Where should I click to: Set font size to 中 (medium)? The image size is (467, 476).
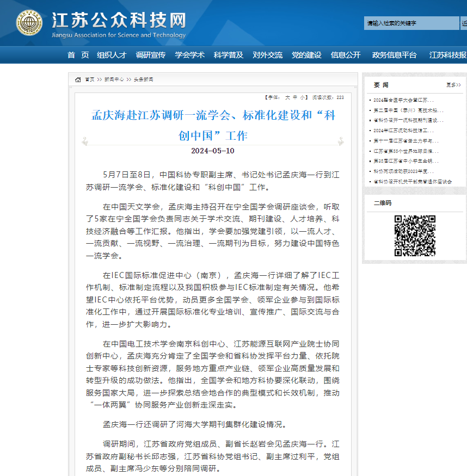pyautogui.click(x=295, y=98)
